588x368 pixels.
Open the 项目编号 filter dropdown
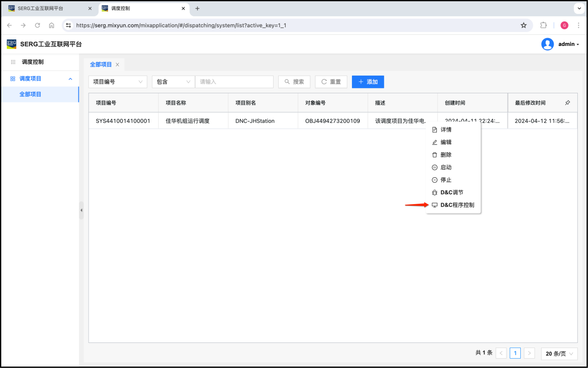point(118,82)
